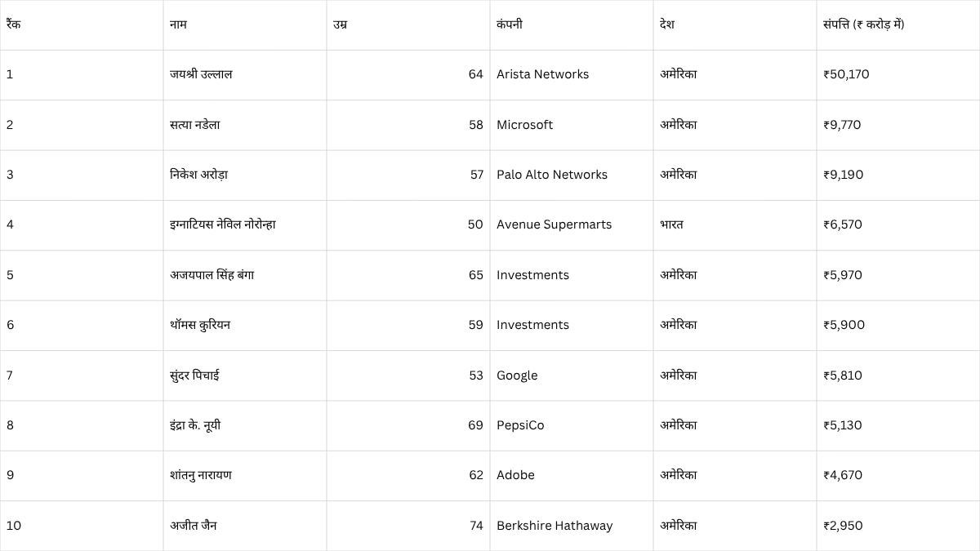Select the सत्या नडेला name cell
This screenshot has height=551, width=980.
[195, 125]
